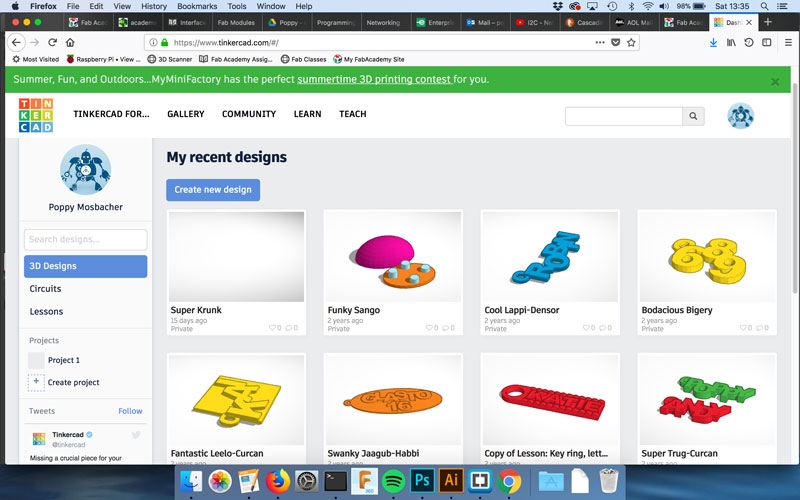
Task: Open page actions three-dot menu
Action: tap(599, 42)
